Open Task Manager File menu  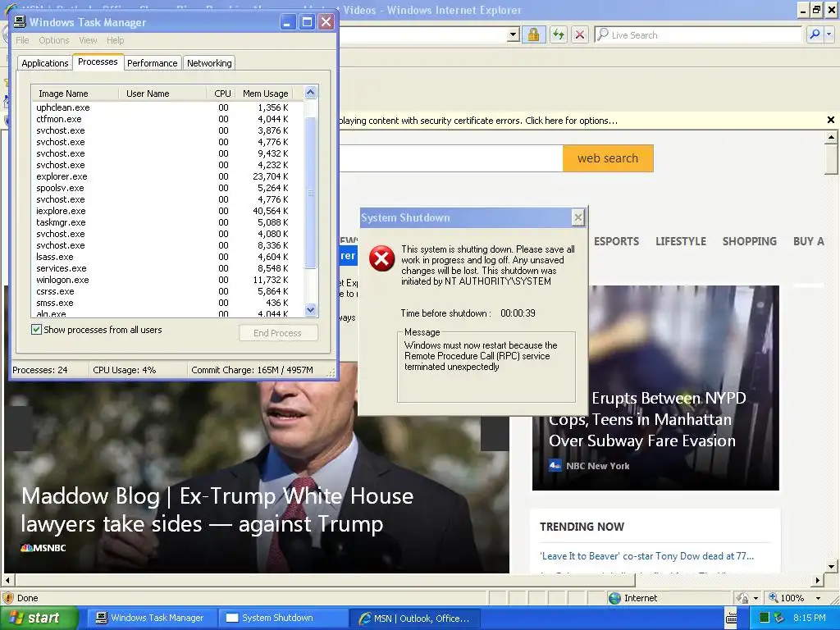point(22,40)
